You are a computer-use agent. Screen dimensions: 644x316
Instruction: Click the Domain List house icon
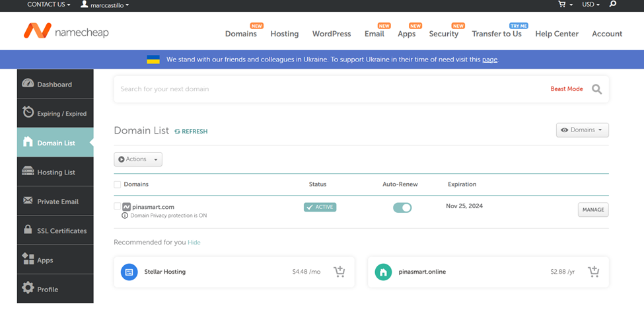point(28,141)
